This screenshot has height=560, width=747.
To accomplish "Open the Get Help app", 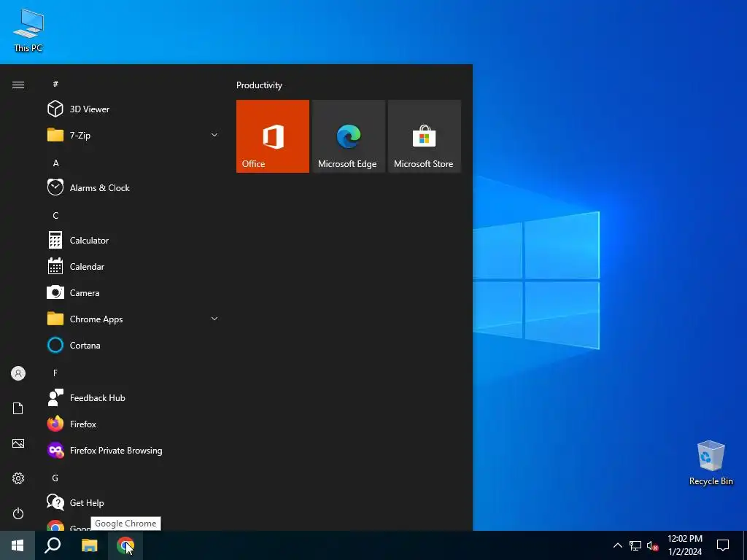I will click(133, 503).
